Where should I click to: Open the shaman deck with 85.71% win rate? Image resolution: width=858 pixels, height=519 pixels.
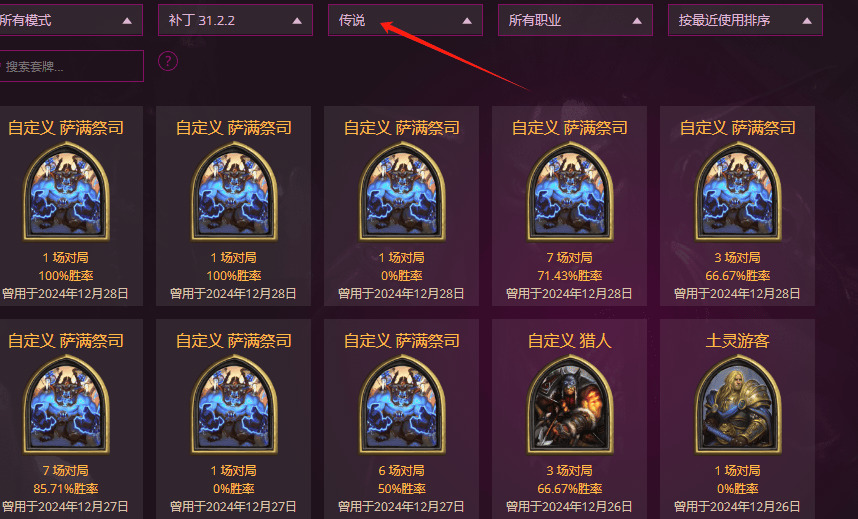pyautogui.click(x=66, y=419)
